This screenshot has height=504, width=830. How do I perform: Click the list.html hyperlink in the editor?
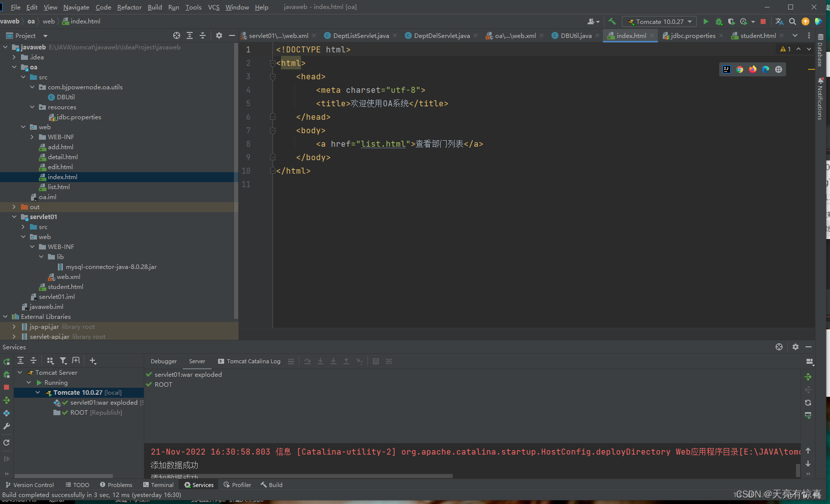(383, 144)
